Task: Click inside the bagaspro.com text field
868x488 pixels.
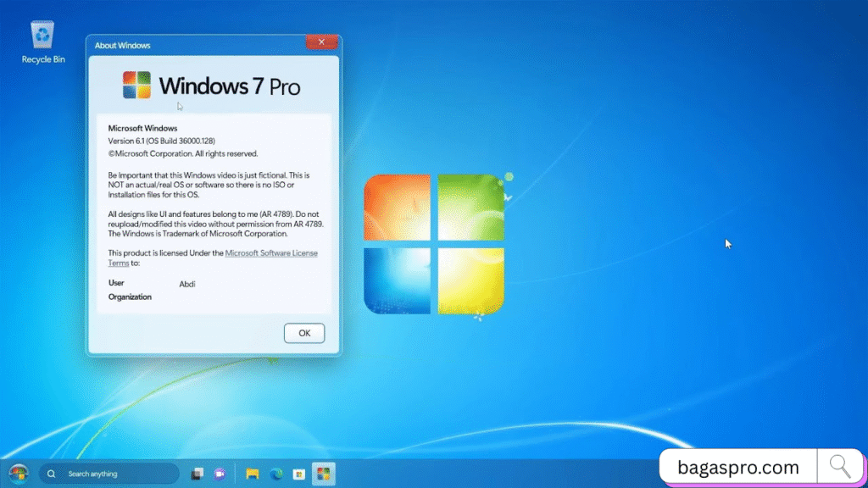Action: click(x=737, y=466)
